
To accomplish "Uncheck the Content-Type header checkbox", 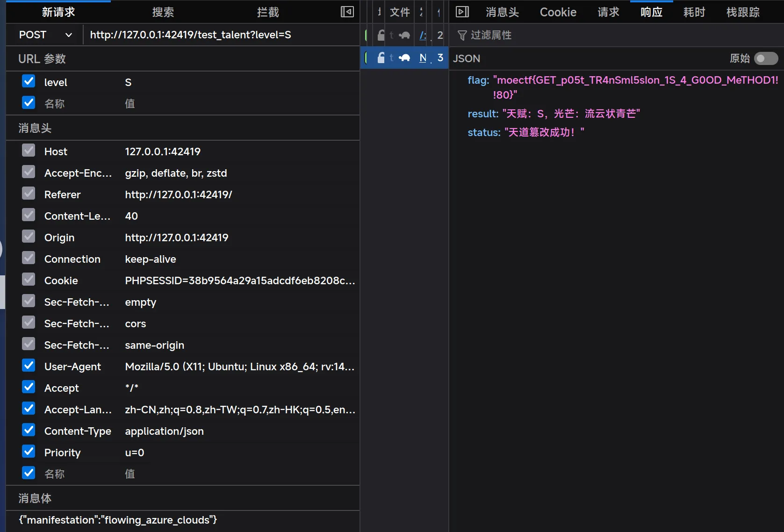I will [x=29, y=430].
